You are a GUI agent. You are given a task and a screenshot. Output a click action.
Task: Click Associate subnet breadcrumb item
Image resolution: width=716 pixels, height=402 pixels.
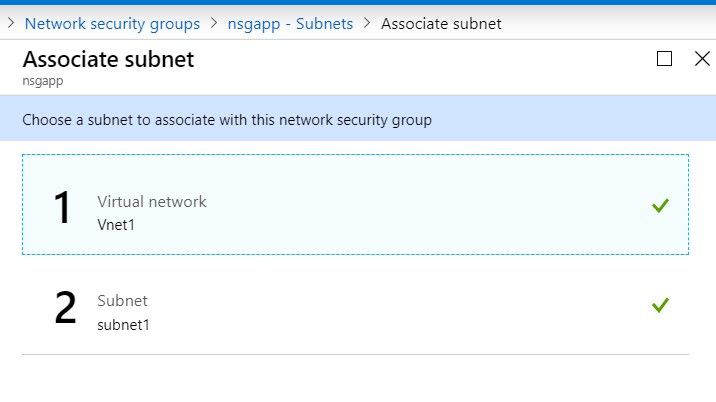(441, 23)
